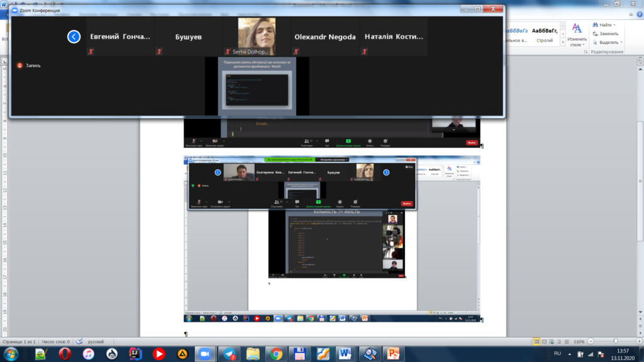Switch to Print Layout view in Word status bar

tap(536, 341)
